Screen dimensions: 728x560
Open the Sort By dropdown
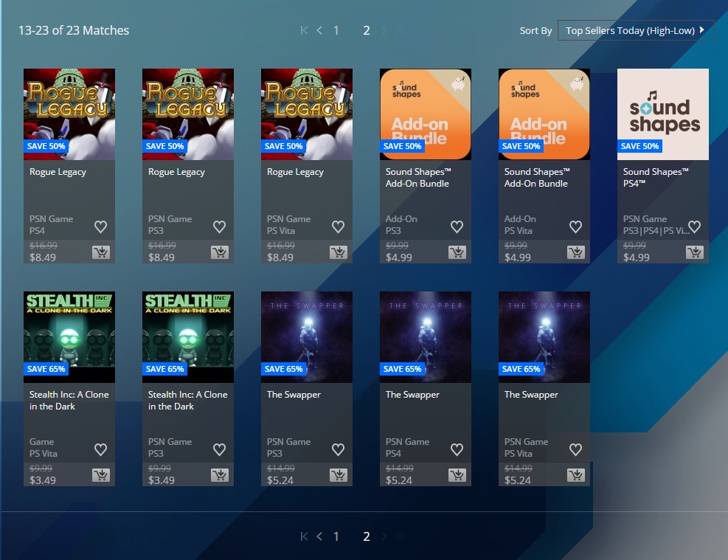click(635, 30)
